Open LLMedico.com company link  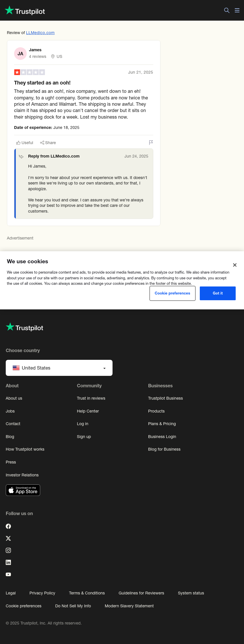[x=40, y=33]
